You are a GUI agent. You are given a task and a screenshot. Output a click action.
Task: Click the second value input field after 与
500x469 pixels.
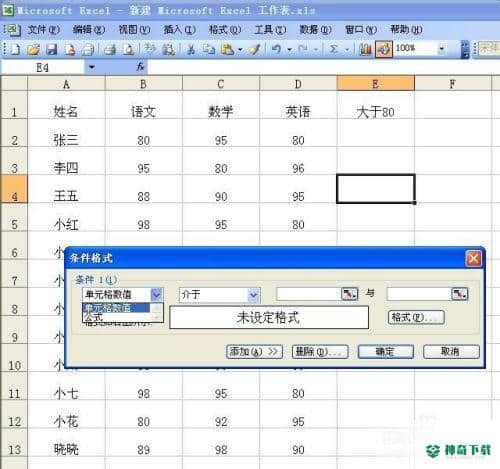tap(419, 294)
